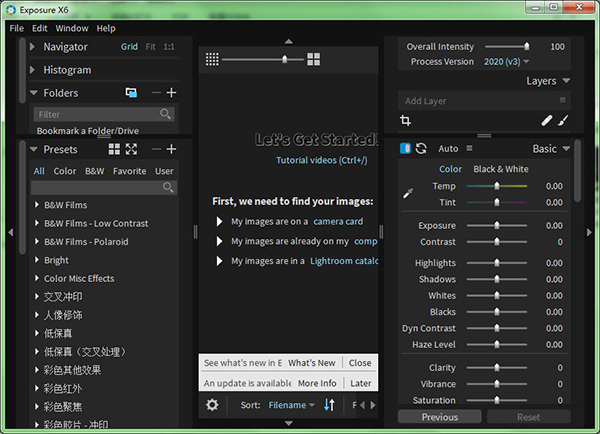Open the Window menu
Image resolution: width=600 pixels, height=434 pixels.
tap(72, 28)
